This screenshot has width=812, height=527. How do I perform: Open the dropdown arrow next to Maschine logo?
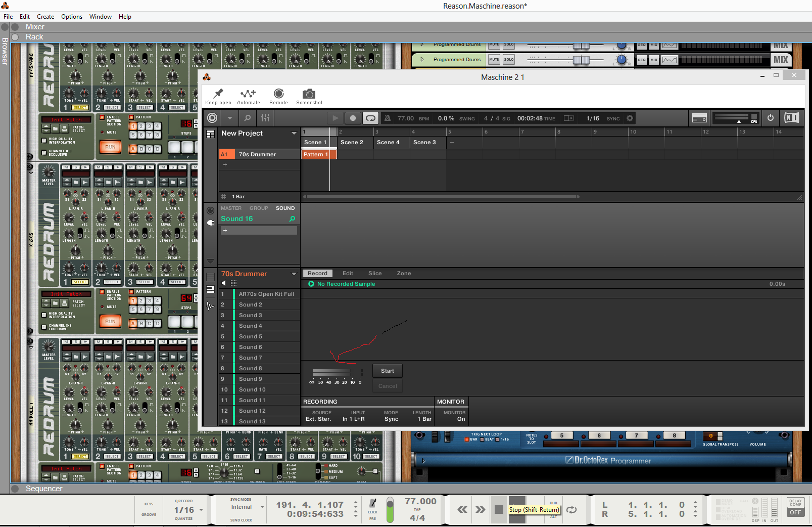tap(230, 118)
